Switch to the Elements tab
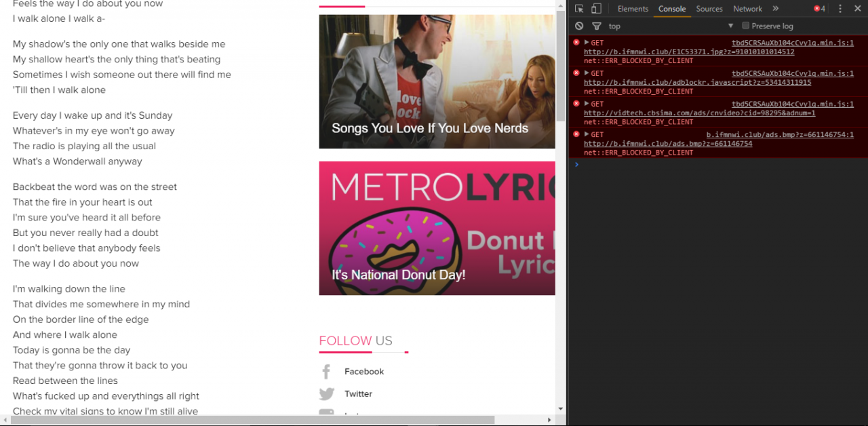The width and height of the screenshot is (868, 426). click(x=633, y=9)
